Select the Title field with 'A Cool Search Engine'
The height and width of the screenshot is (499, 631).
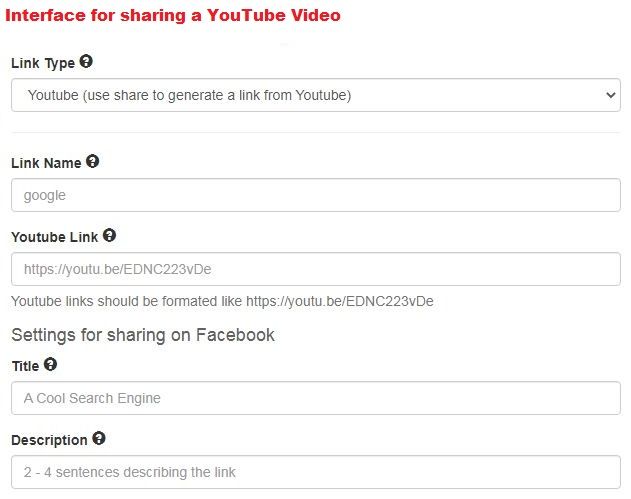click(316, 398)
